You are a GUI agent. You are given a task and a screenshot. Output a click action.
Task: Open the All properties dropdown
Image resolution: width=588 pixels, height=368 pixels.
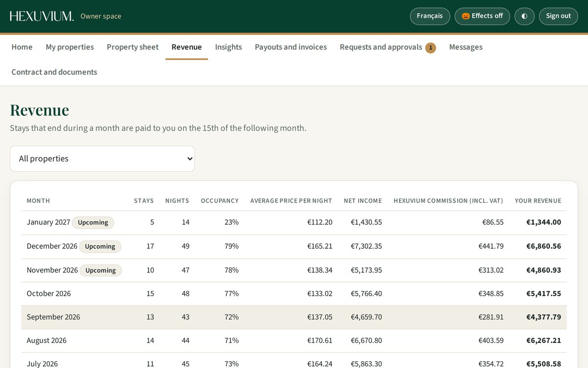tap(102, 158)
